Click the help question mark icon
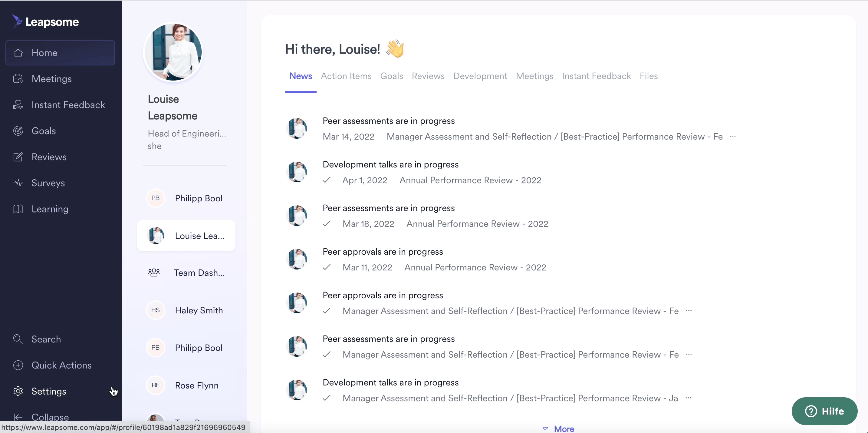The image size is (868, 433). coord(811,411)
